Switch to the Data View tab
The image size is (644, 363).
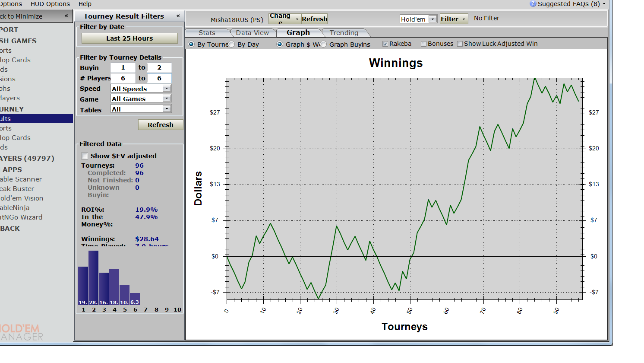tap(252, 33)
